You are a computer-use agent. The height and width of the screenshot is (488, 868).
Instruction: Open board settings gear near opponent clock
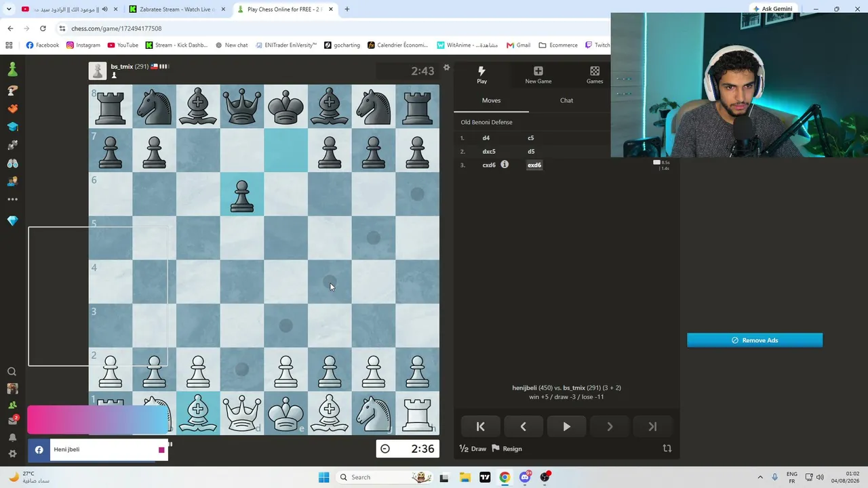point(446,68)
